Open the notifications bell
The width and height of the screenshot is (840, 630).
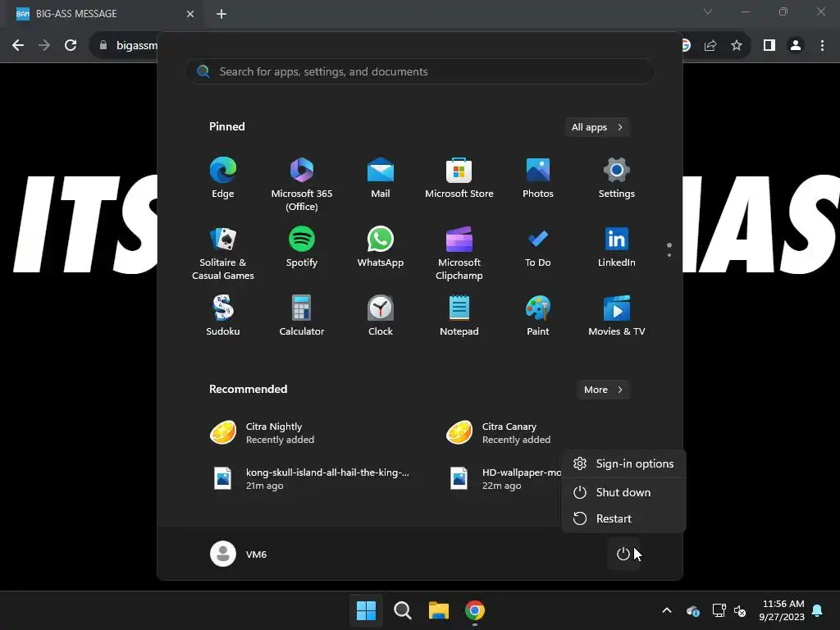point(818,610)
